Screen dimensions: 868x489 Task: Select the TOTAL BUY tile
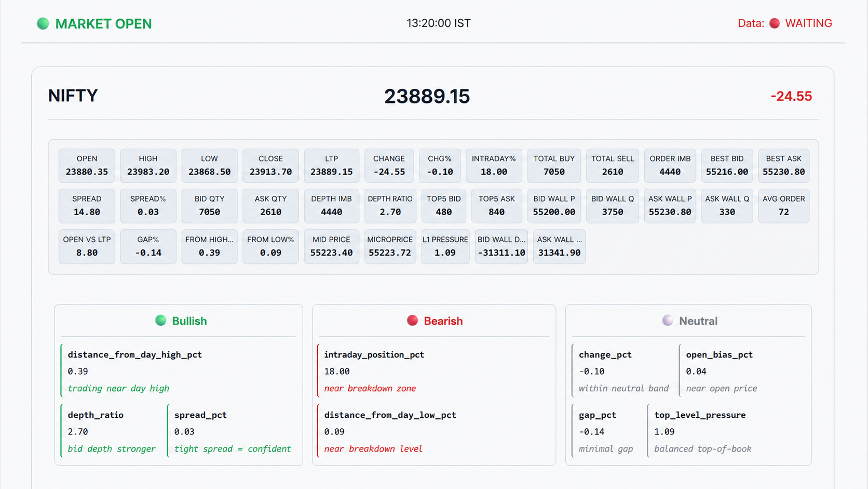pos(554,166)
